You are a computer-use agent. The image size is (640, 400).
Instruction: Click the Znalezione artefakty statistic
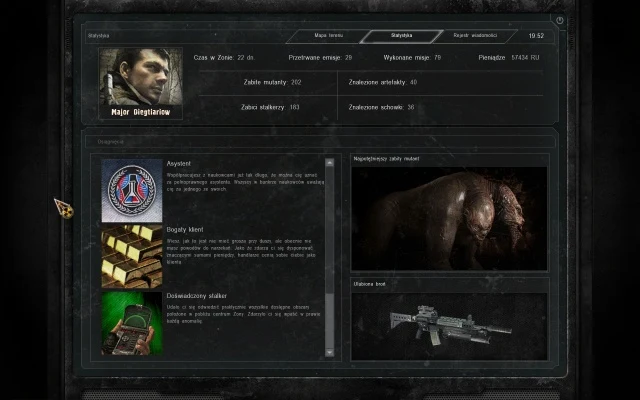(x=383, y=82)
